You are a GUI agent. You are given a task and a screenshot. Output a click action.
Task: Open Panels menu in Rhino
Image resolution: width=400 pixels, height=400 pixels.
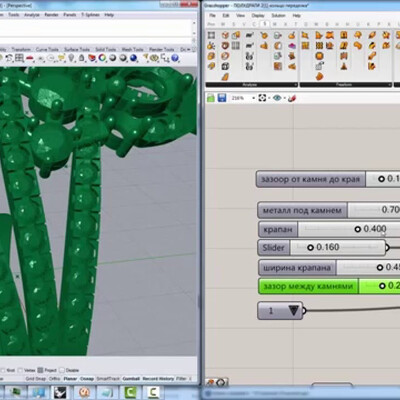click(70, 15)
